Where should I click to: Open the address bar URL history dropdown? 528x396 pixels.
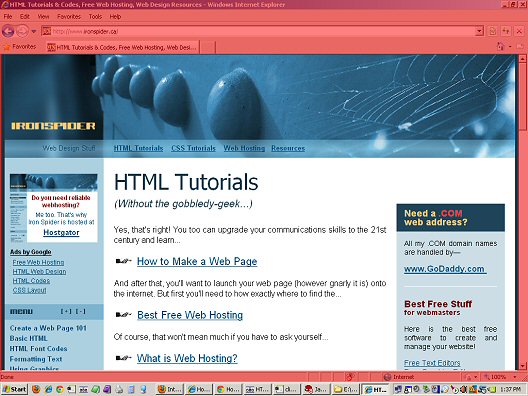pos(479,32)
